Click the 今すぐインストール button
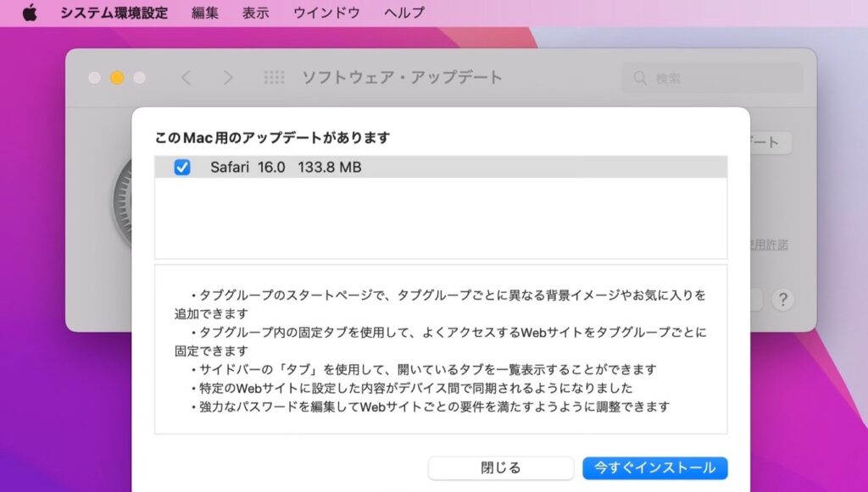The width and height of the screenshot is (868, 492). 654,467
